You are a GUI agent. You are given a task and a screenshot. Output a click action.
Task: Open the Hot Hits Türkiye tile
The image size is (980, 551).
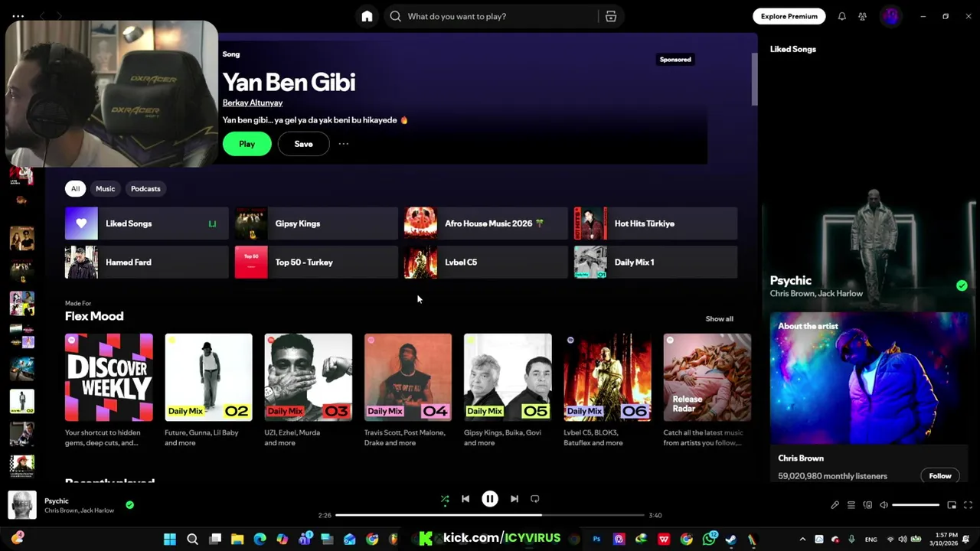click(x=656, y=223)
